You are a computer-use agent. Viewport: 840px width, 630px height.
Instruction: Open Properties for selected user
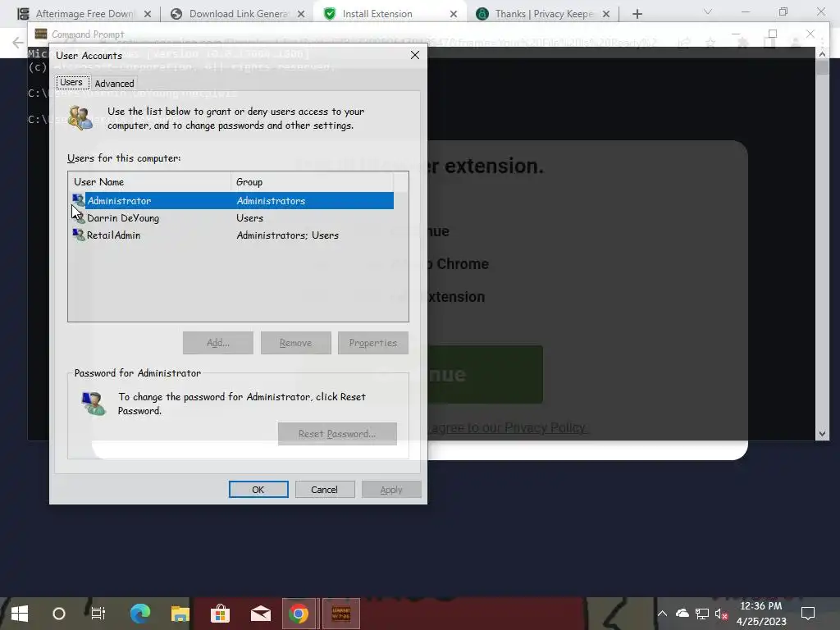(x=373, y=343)
